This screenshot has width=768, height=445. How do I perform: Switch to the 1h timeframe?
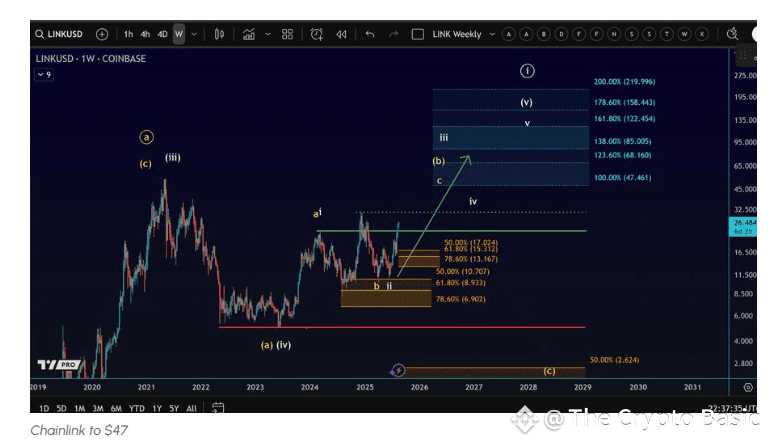tap(128, 34)
